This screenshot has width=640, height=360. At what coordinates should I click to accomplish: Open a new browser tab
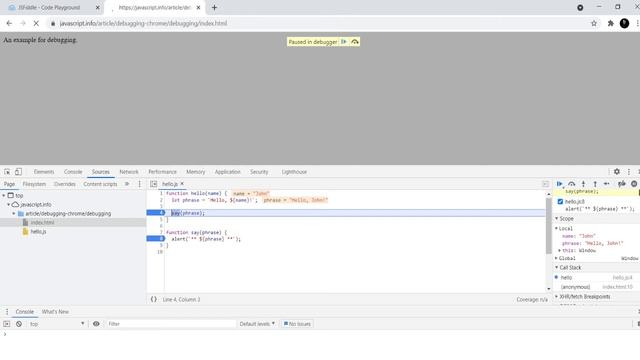pos(214,7)
